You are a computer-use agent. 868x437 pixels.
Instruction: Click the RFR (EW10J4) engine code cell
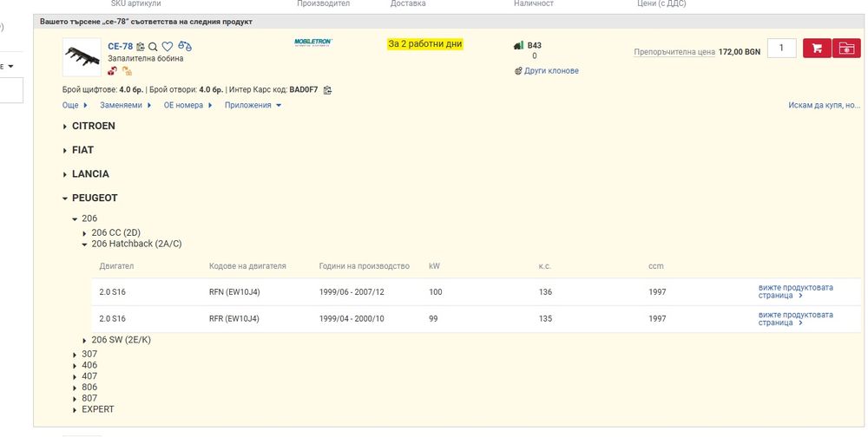(234, 319)
